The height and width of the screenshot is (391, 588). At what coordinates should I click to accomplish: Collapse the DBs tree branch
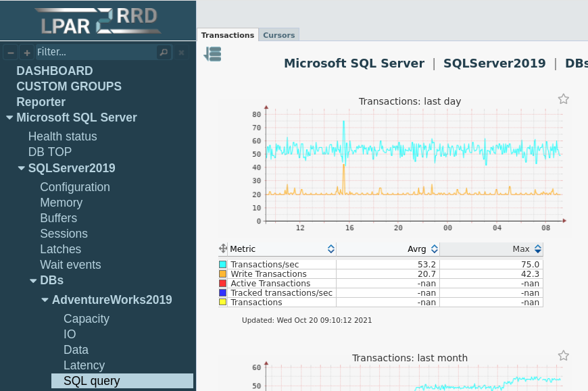33,280
